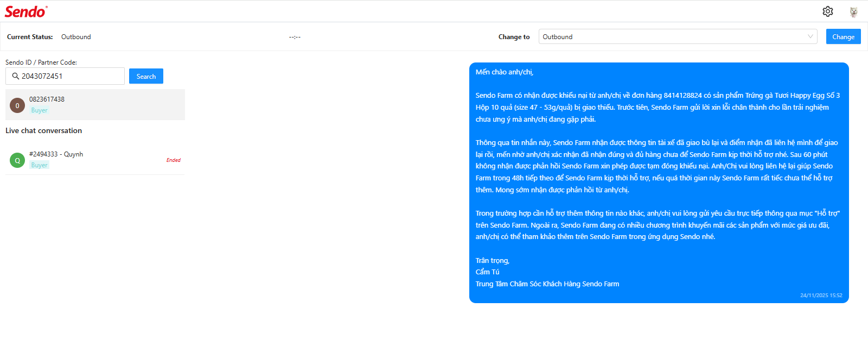Click message timestamp 24/11/2025 15:52
The image size is (868, 339).
(x=821, y=296)
